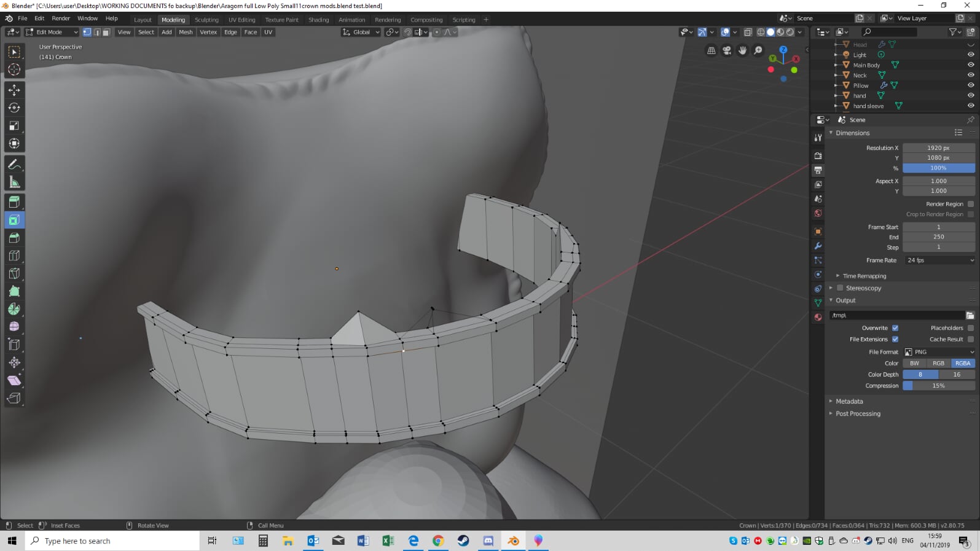980x551 pixels.
Task: Disable the Overwrite checkbox
Action: (x=895, y=328)
